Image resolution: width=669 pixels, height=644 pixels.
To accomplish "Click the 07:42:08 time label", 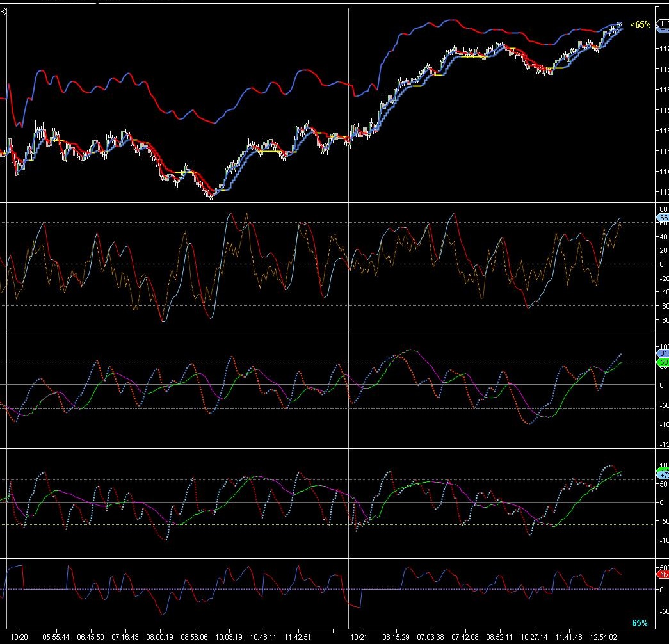I will coord(465,637).
